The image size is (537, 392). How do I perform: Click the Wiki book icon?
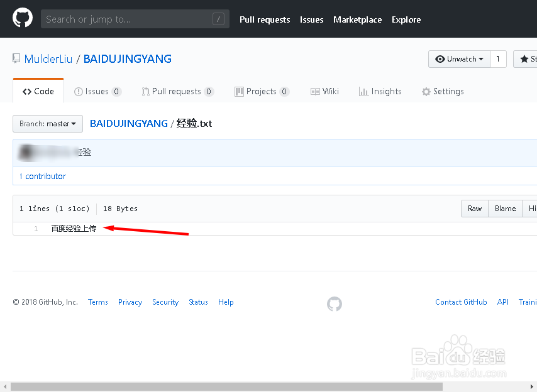(315, 92)
